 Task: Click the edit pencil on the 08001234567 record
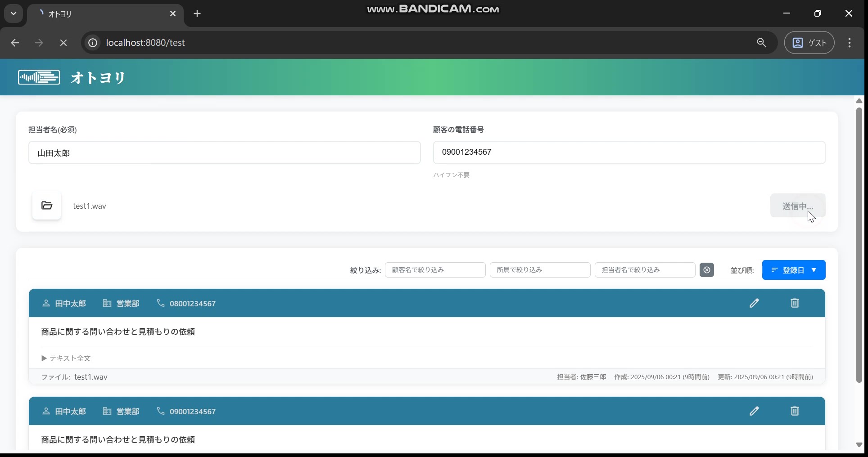[754, 303]
